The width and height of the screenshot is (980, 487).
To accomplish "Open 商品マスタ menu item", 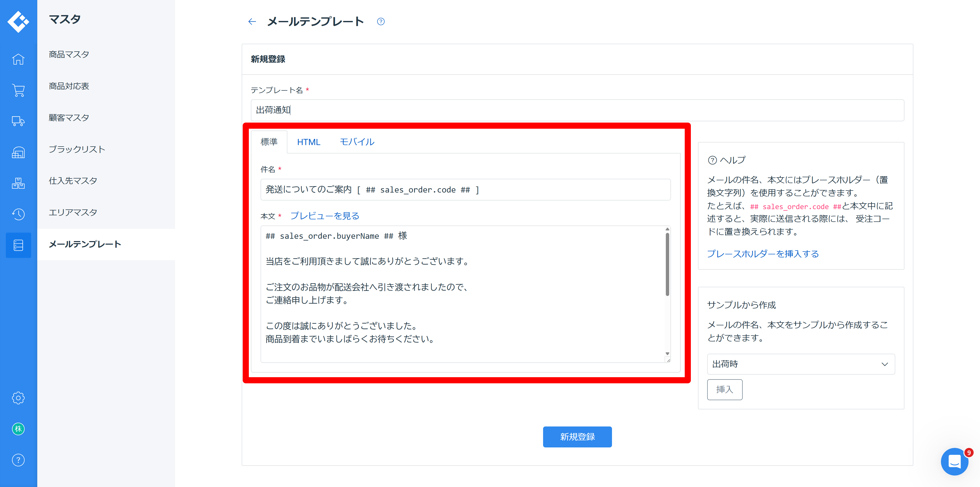I will tap(69, 54).
